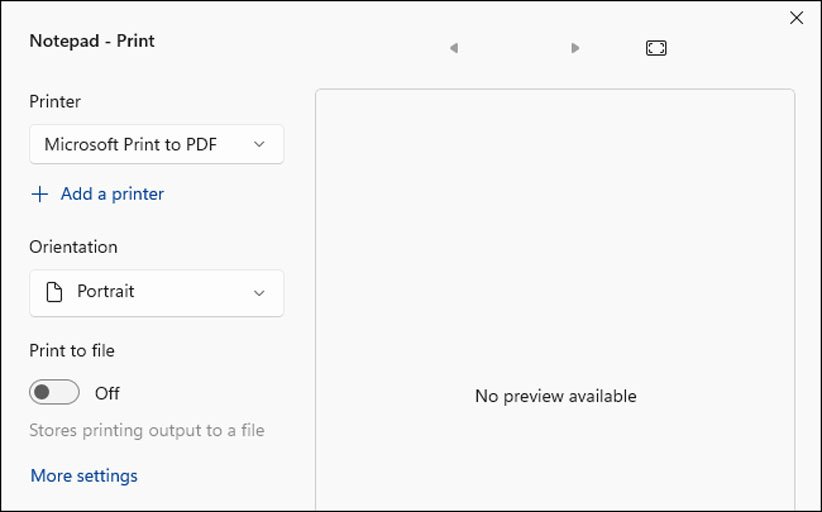This screenshot has width=822, height=512.
Task: Go to the previous preview page
Action: coord(454,48)
